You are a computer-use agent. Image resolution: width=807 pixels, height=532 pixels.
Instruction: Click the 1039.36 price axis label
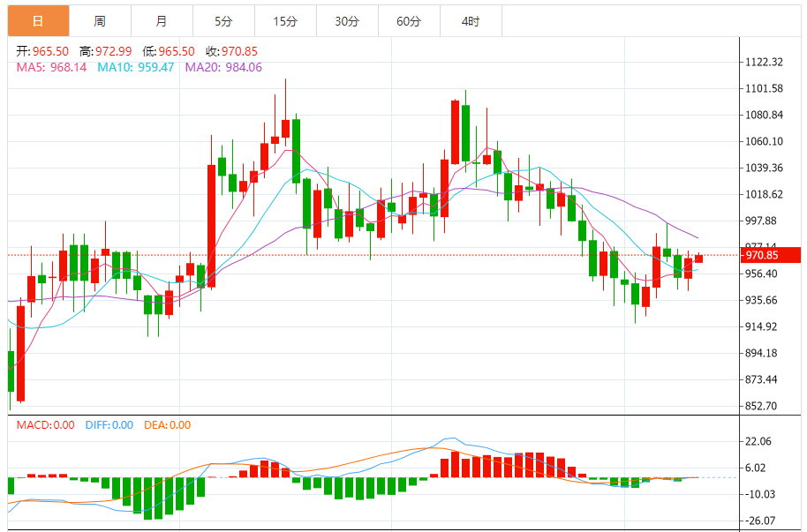pyautogui.click(x=764, y=168)
